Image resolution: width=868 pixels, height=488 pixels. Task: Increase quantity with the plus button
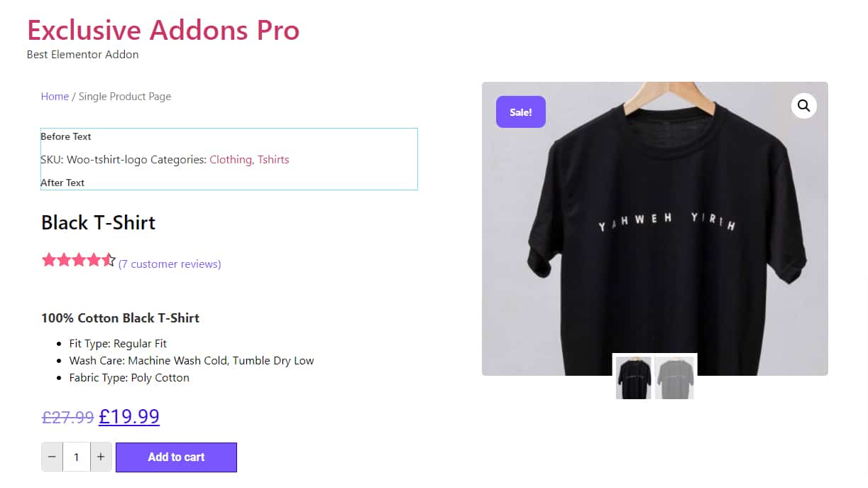tap(101, 457)
